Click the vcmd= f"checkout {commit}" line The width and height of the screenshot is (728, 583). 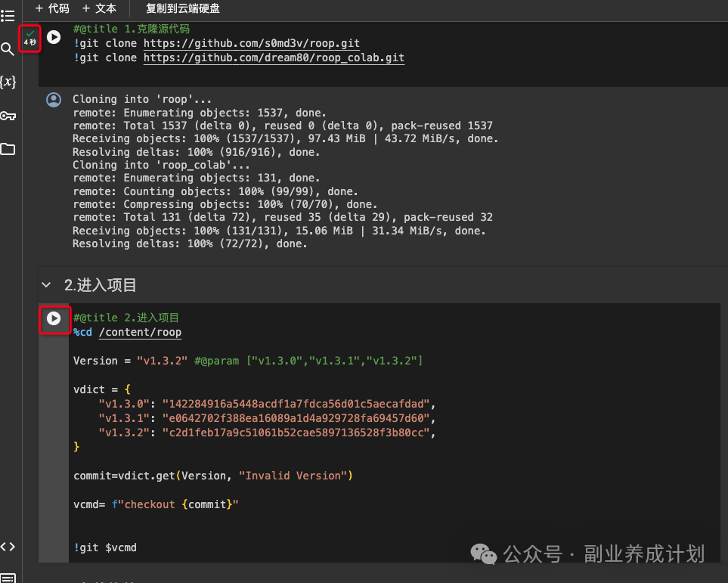(x=156, y=504)
